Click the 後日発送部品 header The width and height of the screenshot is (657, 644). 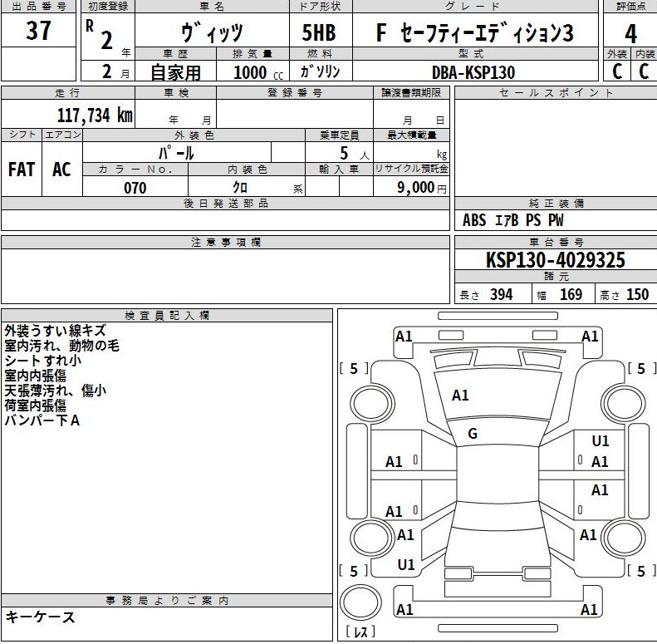(x=226, y=204)
